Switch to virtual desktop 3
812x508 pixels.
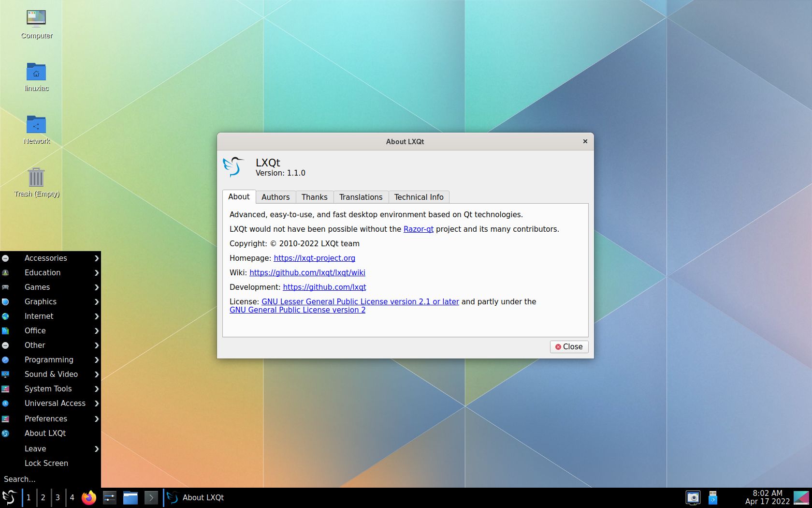(x=58, y=497)
